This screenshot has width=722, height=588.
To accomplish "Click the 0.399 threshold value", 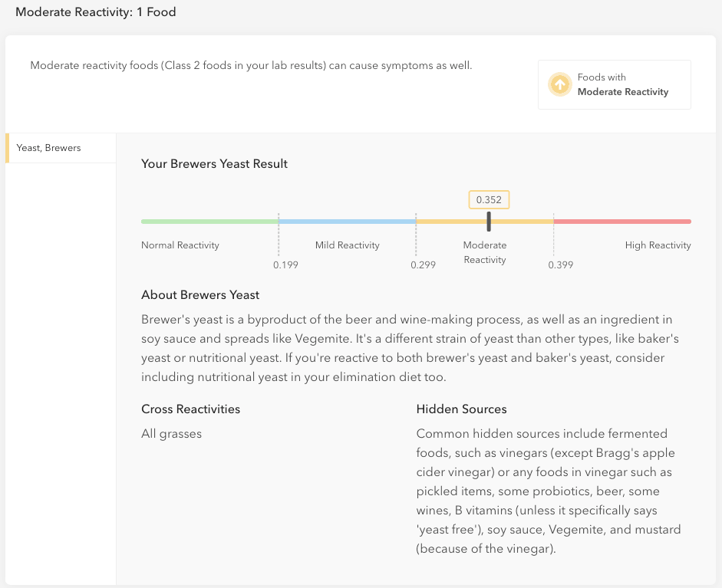I will coord(561,265).
